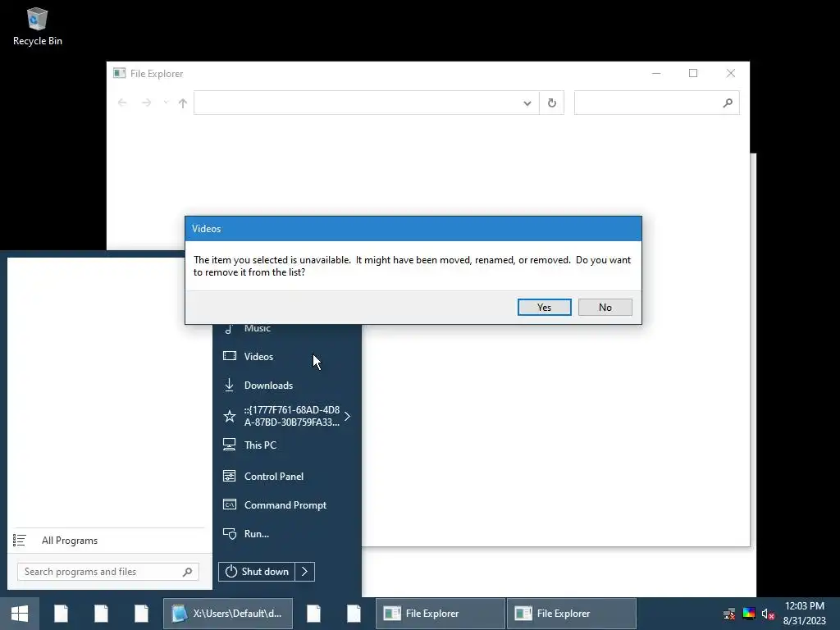Click the colorful display tray icon
Viewport: 840px width, 630px height.
(x=749, y=614)
